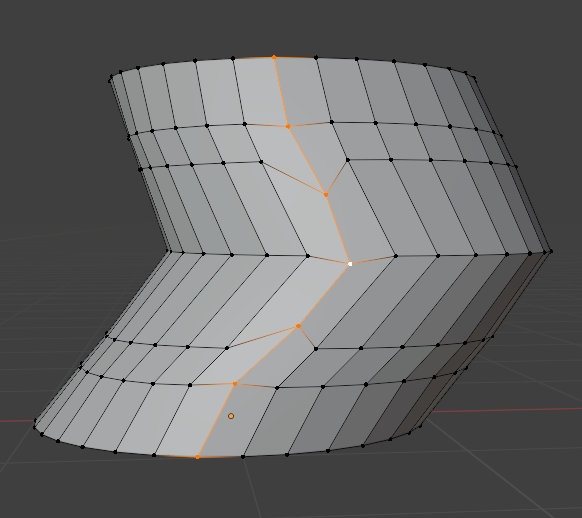582x518 pixels.
Task: Select the orange vertex just above the bottom rim vertex
Action: coord(235,384)
